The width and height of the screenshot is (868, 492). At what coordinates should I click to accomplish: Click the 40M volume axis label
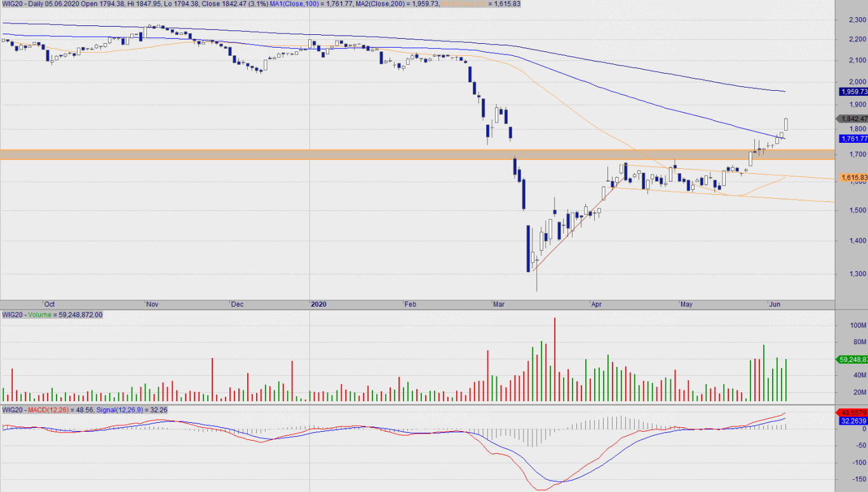(x=859, y=375)
